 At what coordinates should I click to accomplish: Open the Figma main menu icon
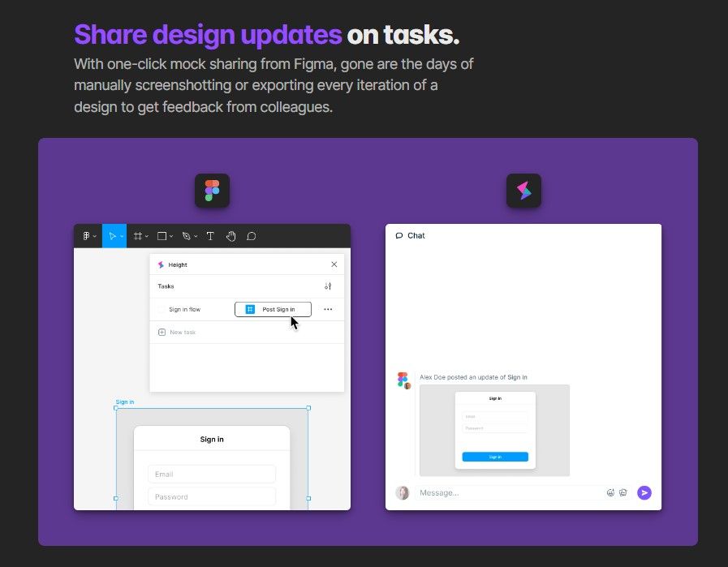point(84,235)
